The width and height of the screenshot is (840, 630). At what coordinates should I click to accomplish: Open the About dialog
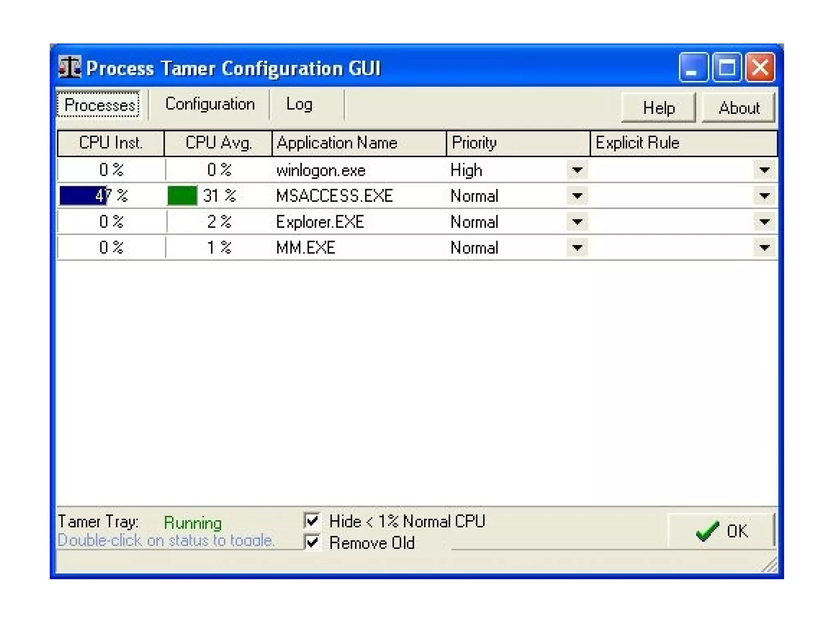pyautogui.click(x=739, y=108)
